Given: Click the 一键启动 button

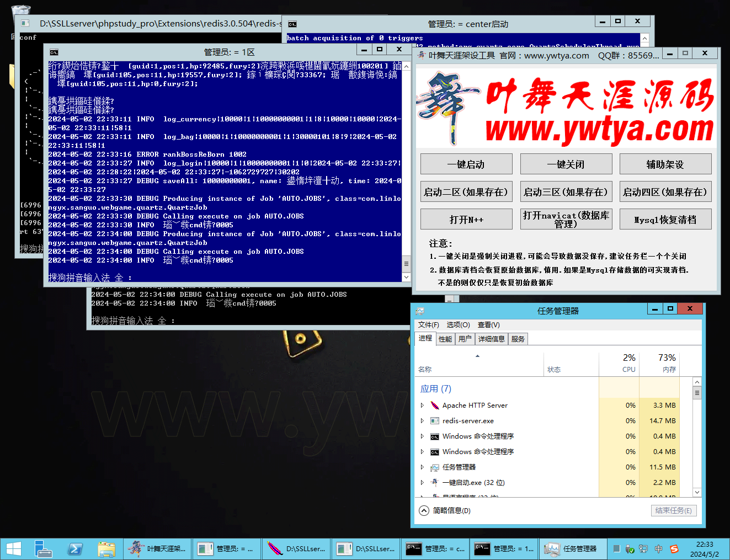Looking at the screenshot, I should (466, 164).
